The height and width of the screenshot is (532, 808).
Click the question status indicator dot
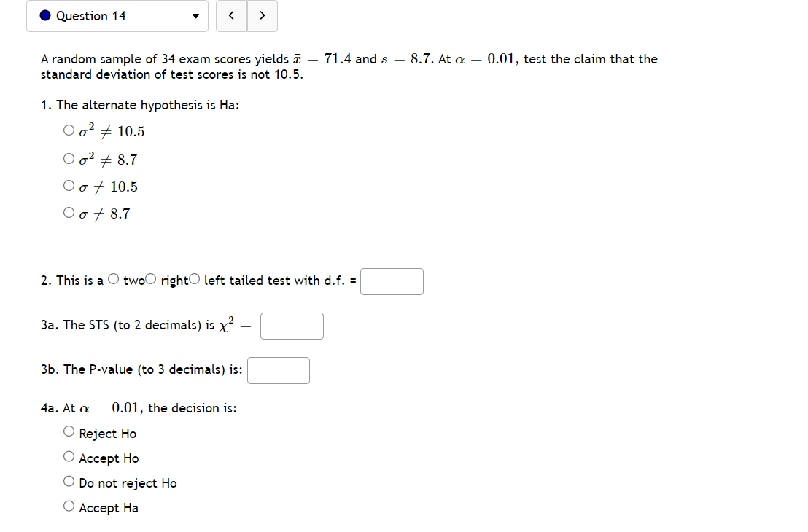[44, 15]
